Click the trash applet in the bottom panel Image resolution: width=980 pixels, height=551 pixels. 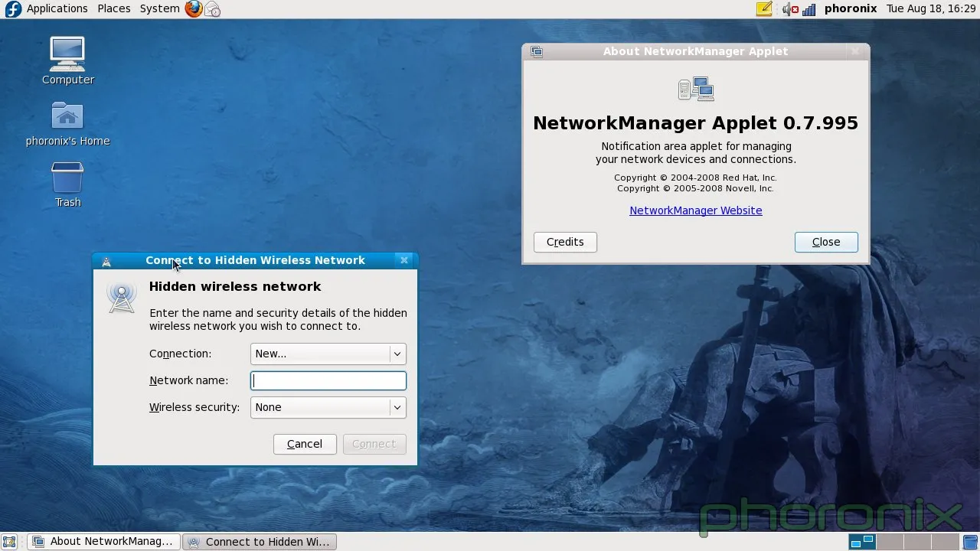[970, 542]
